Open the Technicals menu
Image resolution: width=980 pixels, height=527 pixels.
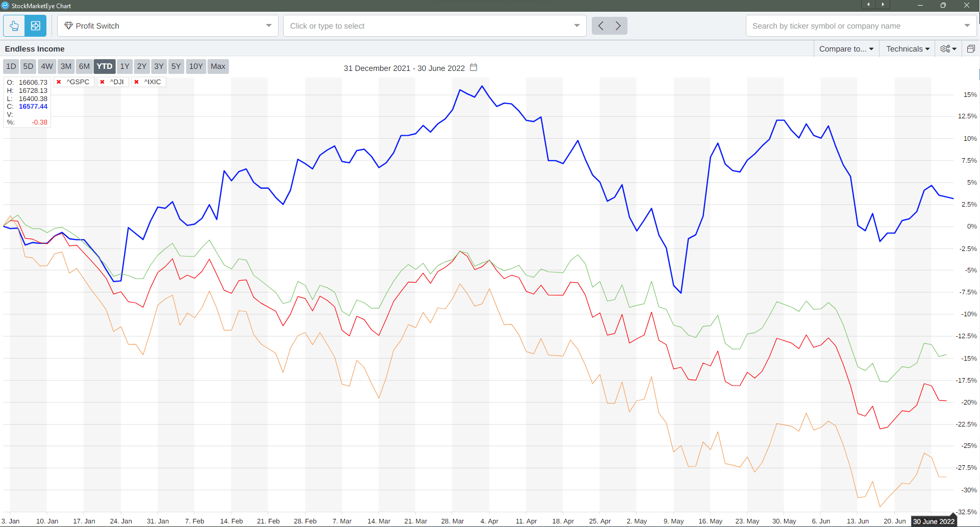coord(908,49)
